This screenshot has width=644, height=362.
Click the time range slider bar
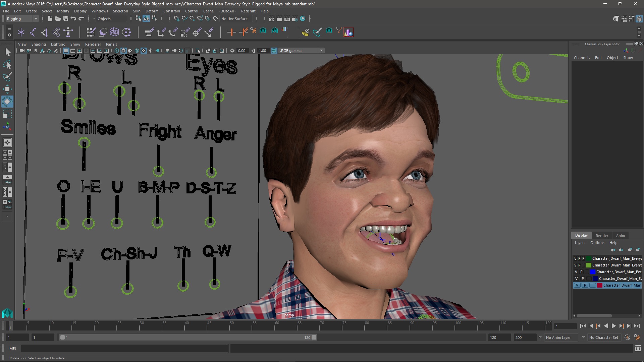[x=188, y=338]
